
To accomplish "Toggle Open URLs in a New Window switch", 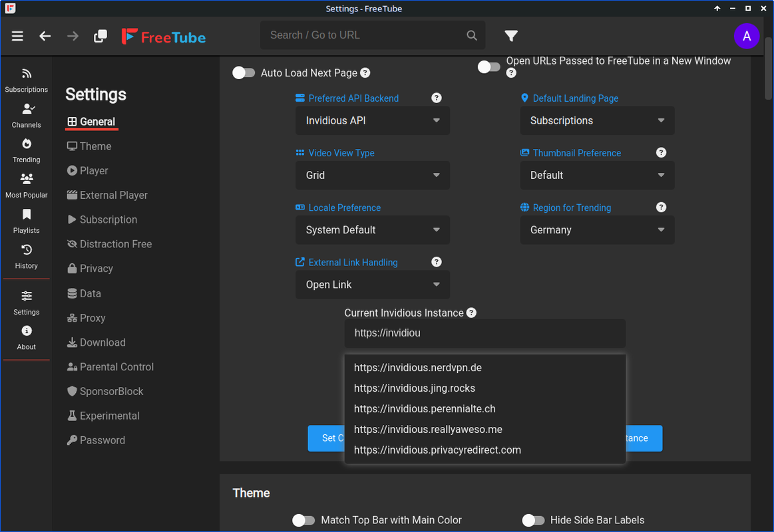I will (489, 66).
